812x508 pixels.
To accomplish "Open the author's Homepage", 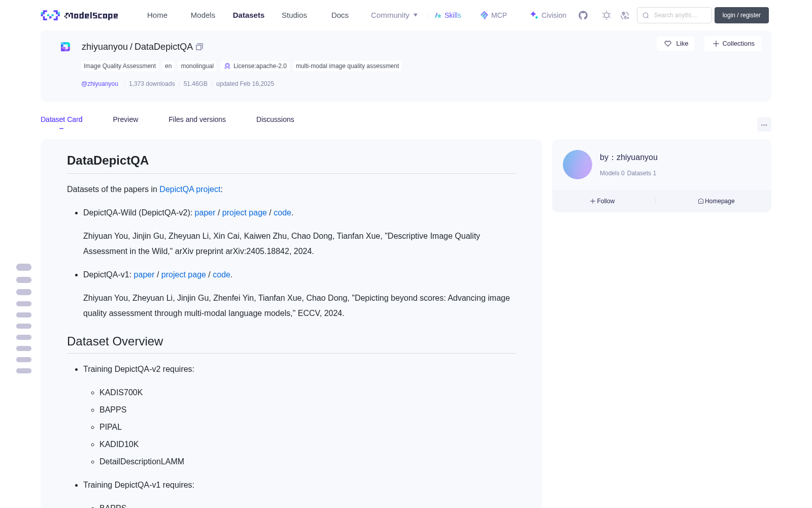I will (x=716, y=201).
